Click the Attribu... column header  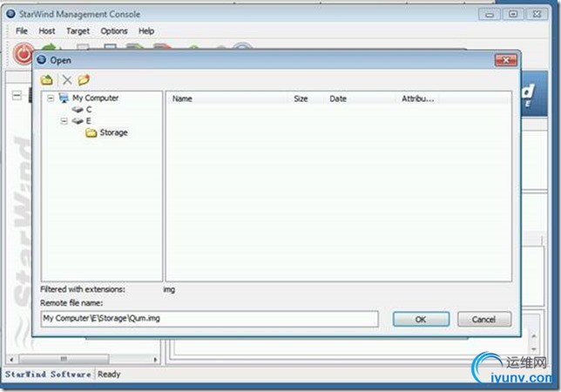[417, 98]
